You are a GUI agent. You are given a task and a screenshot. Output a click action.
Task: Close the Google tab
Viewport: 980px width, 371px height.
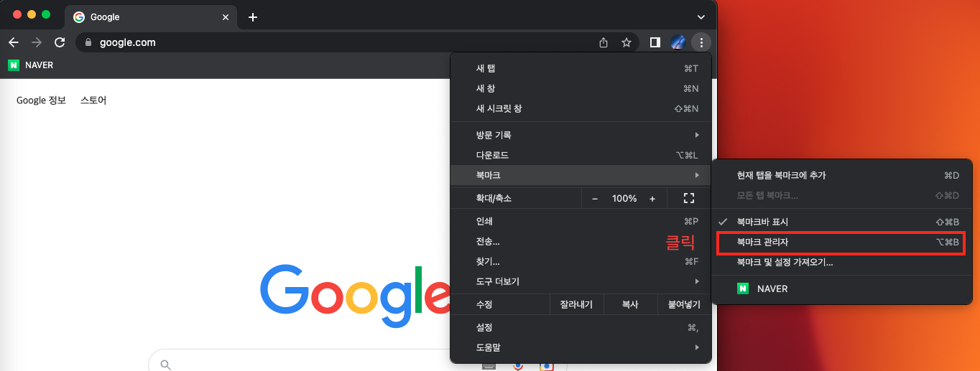[226, 17]
